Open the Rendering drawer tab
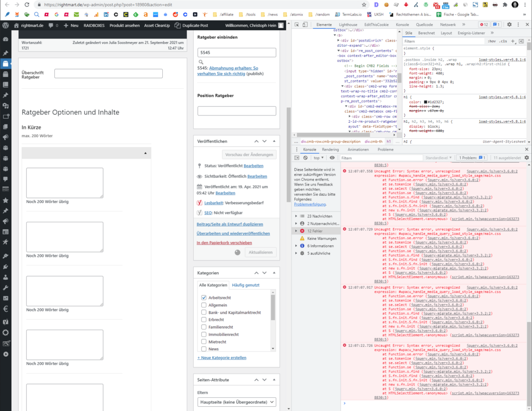This screenshot has height=411, width=532. point(330,149)
